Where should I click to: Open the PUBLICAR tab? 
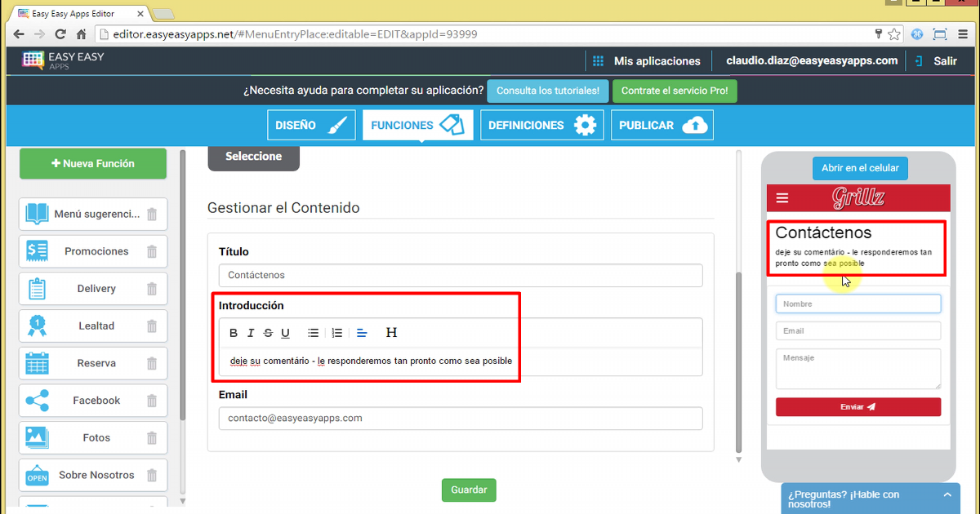[661, 126]
